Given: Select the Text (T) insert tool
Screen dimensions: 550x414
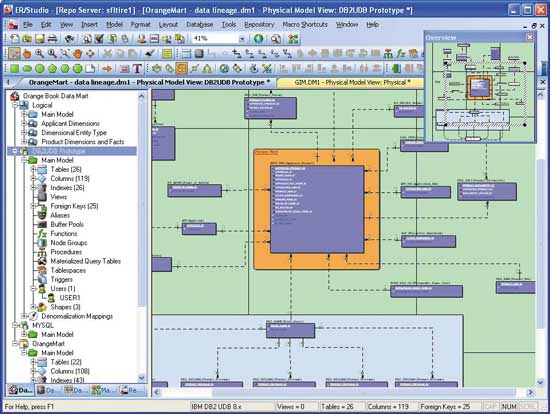Looking at the screenshot, I should (137, 68).
